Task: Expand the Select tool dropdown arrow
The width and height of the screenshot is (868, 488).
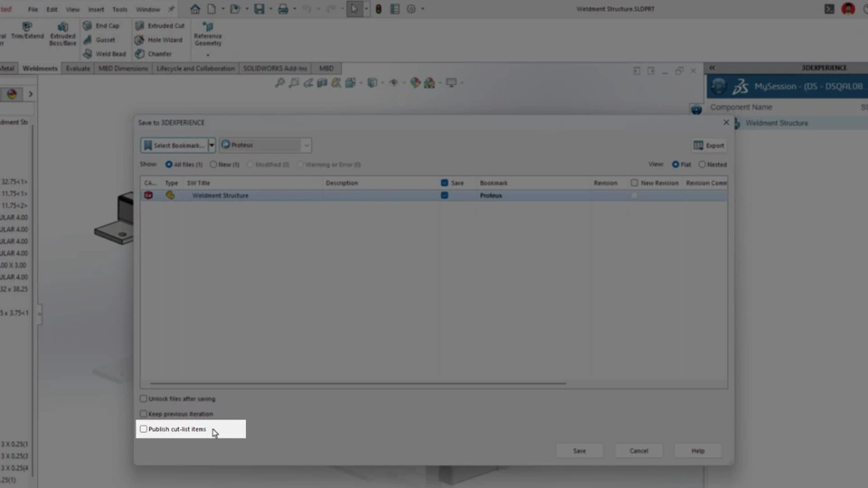Action: pyautogui.click(x=366, y=9)
